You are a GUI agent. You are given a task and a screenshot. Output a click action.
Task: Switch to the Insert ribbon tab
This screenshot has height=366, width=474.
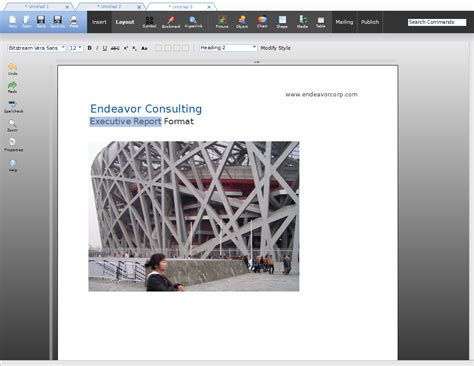click(99, 22)
